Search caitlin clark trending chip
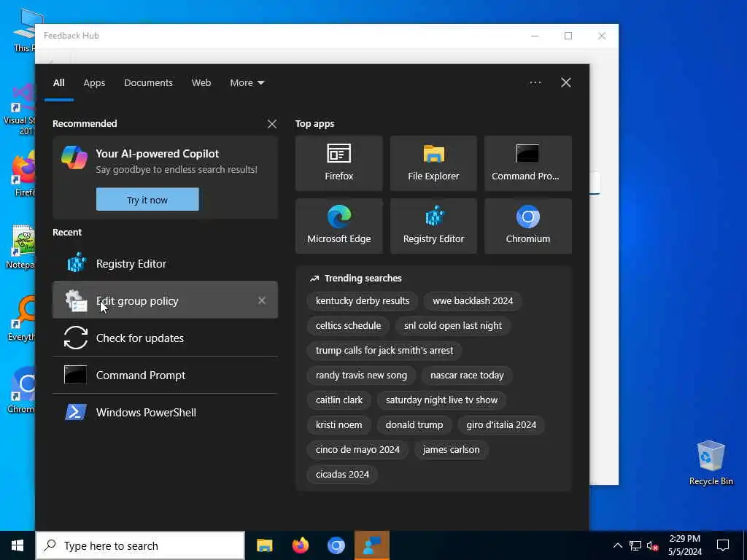Screen dimensions: 747x560 click(338, 400)
